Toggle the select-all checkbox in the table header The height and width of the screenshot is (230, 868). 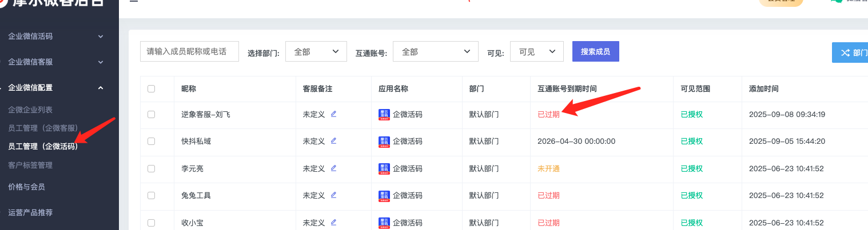pyautogui.click(x=151, y=89)
